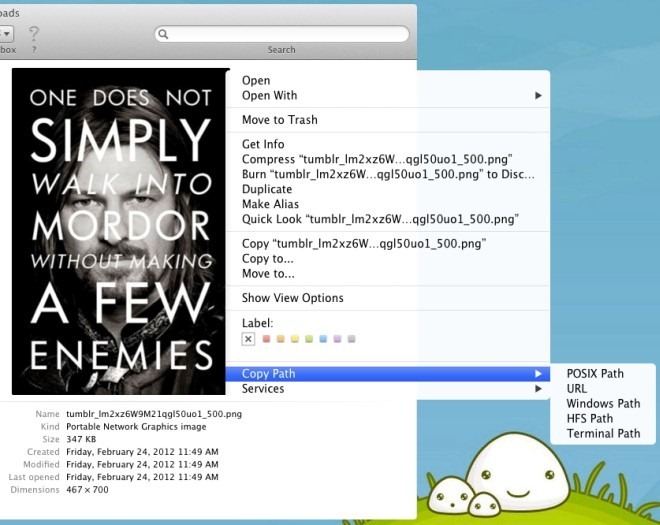Choose Copy tumblr png entry
660x525 pixels.
(388, 244)
